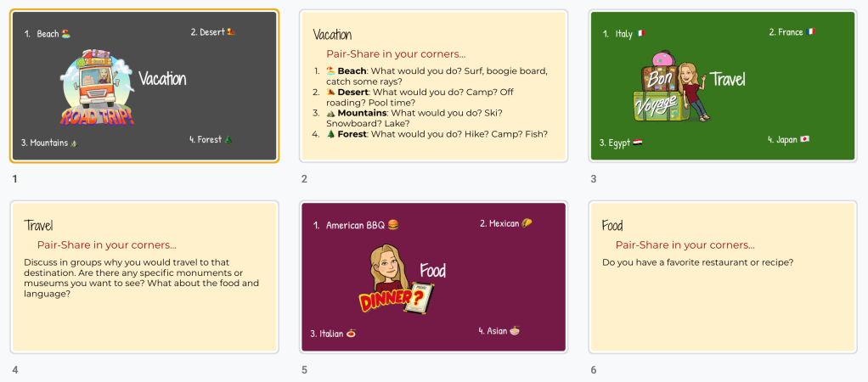Click the Forest corner label

[211, 139]
